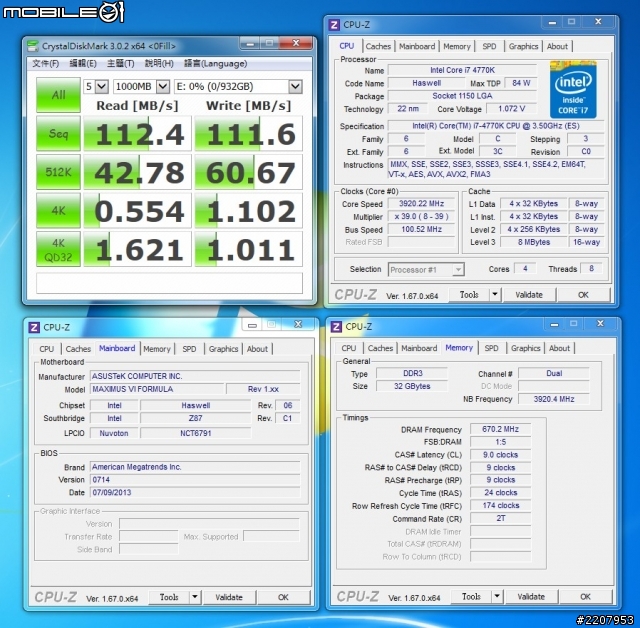Switch to Graphics tab in Memory window

[x=525, y=348]
